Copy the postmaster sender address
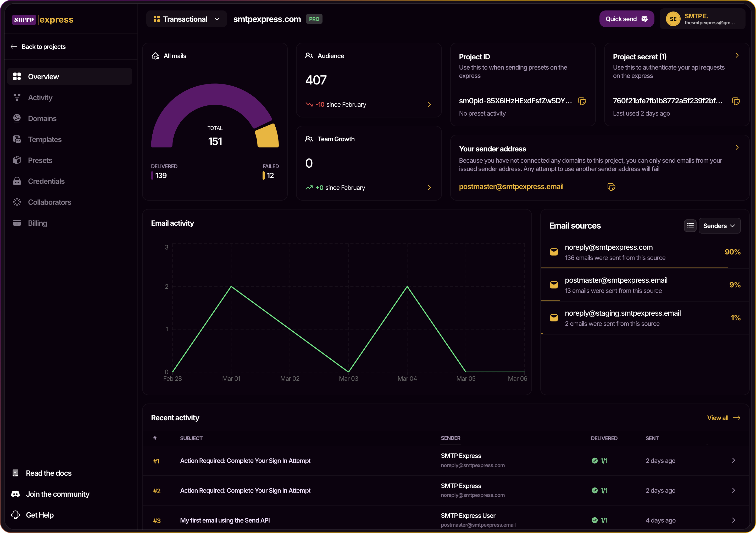Image resolution: width=756 pixels, height=533 pixels. pyautogui.click(x=612, y=187)
